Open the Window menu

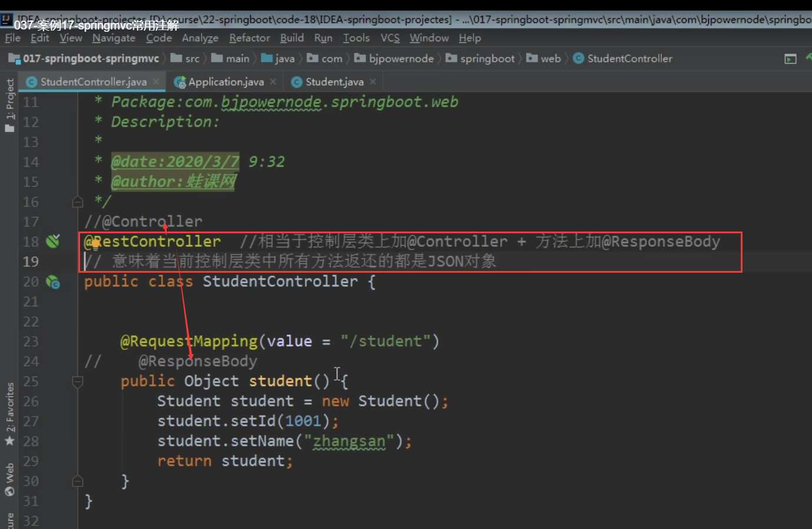click(x=429, y=38)
